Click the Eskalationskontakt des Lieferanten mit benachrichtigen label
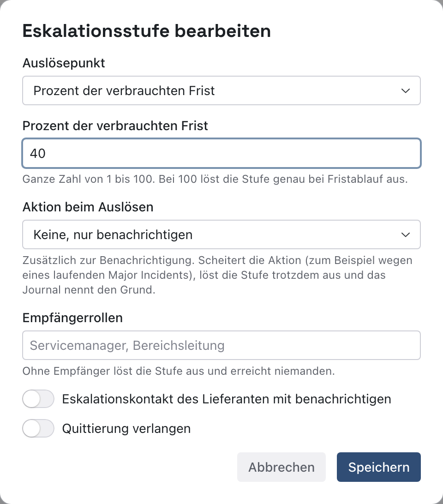443x504 pixels. click(227, 399)
